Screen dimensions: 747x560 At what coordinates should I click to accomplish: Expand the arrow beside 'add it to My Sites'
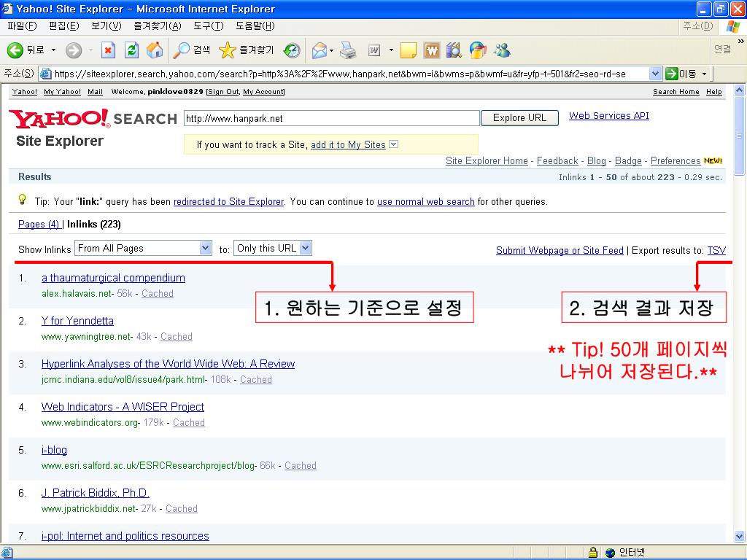393,144
